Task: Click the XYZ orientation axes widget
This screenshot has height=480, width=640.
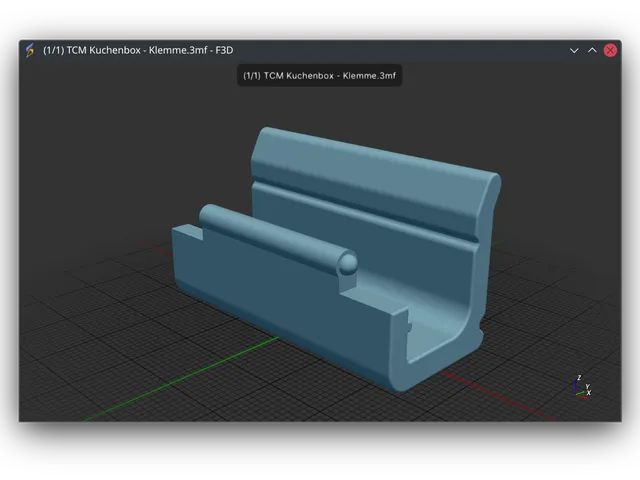Action: 582,387
